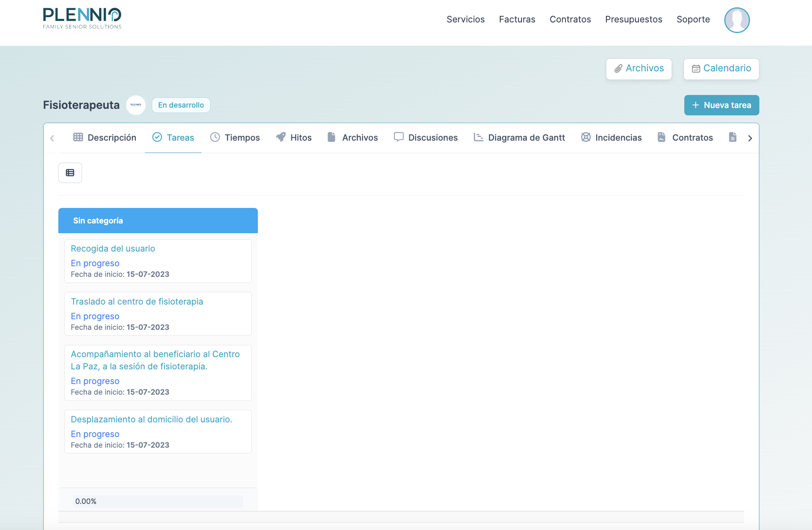Screen dimensions: 812x530
Task: Go to Contratos in top navigation
Action: [x=570, y=19]
